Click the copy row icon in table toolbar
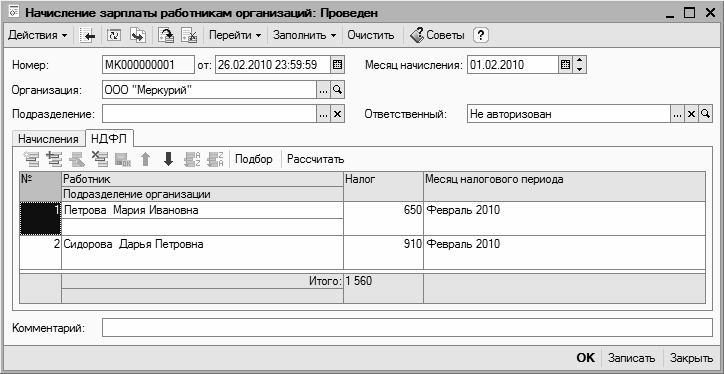This screenshot has height=374, width=724. coord(54,159)
